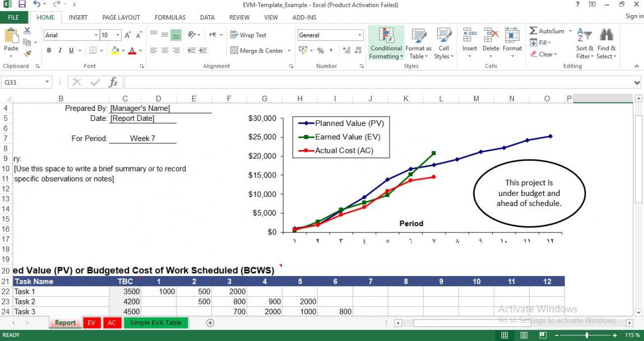Image resolution: width=644 pixels, height=341 pixels.
Task: Open Cell Styles gallery
Action: 444,44
